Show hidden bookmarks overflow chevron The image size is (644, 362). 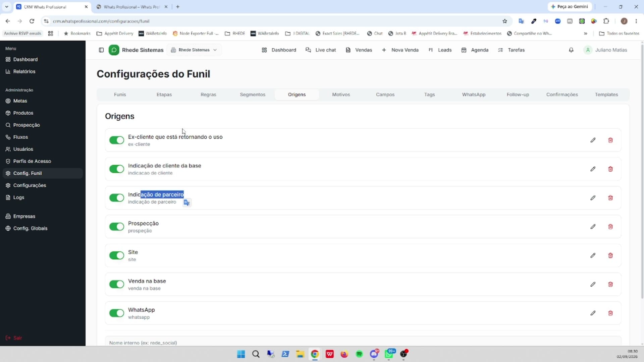tap(585, 34)
